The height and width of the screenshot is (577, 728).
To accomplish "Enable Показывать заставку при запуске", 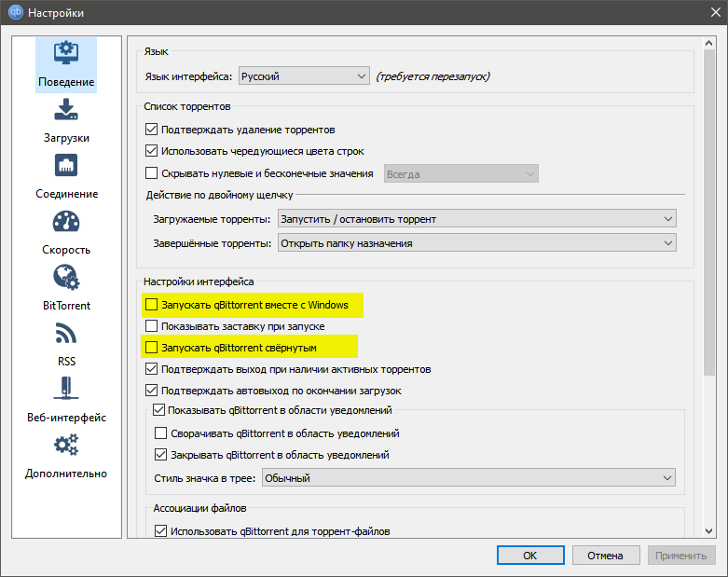I will click(x=151, y=326).
